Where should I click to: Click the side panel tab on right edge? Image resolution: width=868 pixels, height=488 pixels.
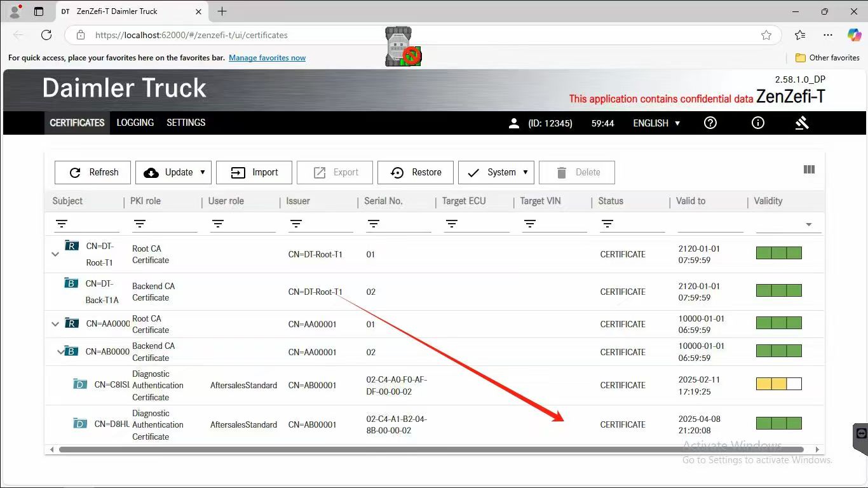click(860, 438)
